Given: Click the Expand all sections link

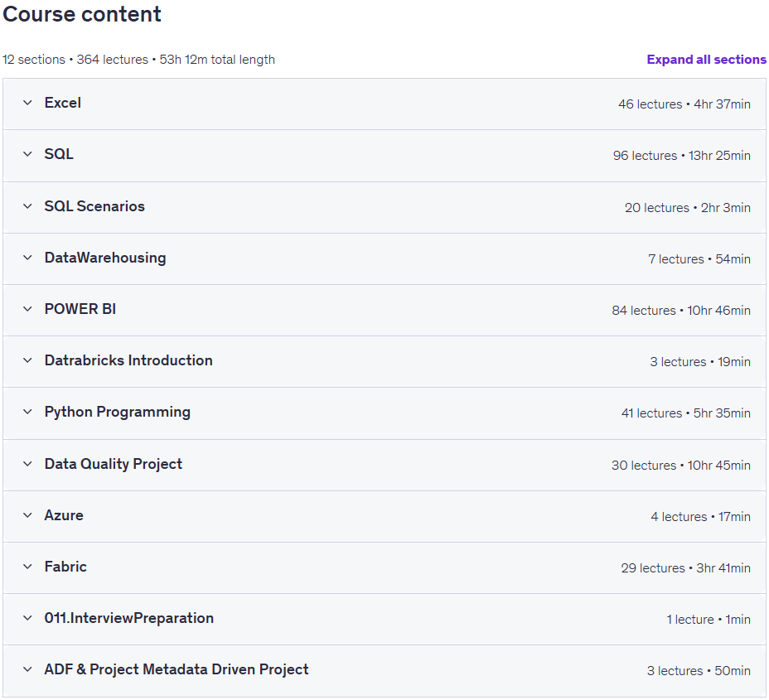Looking at the screenshot, I should click(706, 60).
